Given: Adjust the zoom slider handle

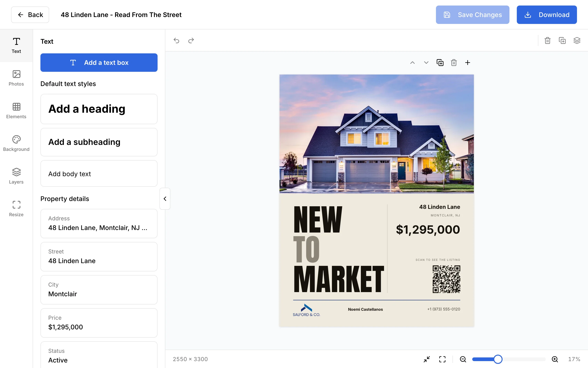Looking at the screenshot, I should (x=498, y=359).
